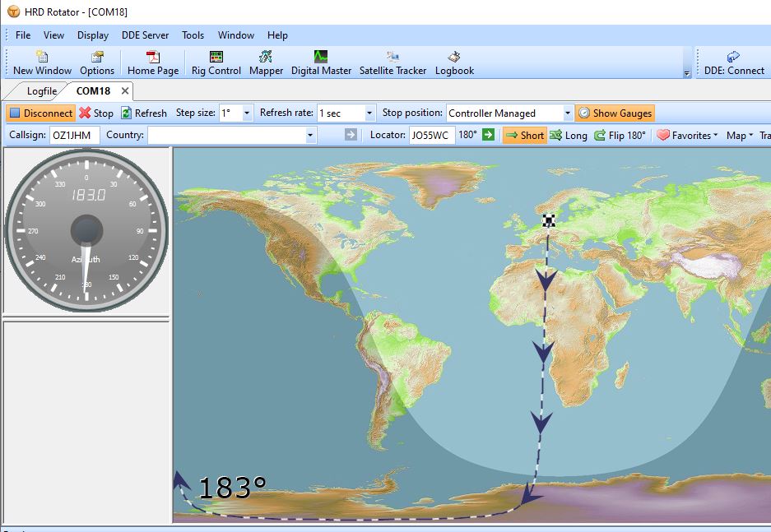Click Callsign field OZ1JHM

coord(74,135)
